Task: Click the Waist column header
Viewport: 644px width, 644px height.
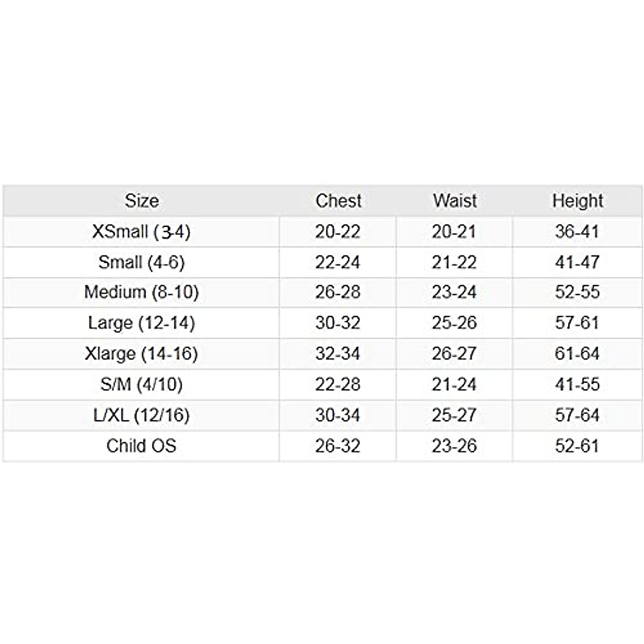Action: [455, 201]
